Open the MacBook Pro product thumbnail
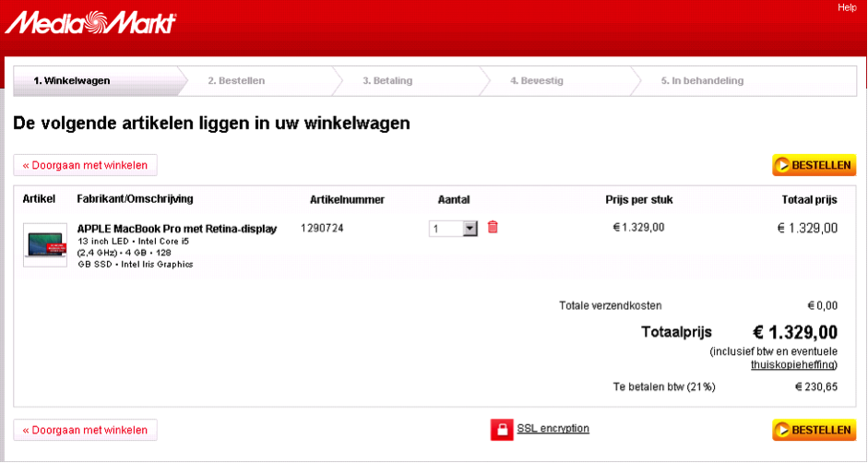 [x=45, y=245]
